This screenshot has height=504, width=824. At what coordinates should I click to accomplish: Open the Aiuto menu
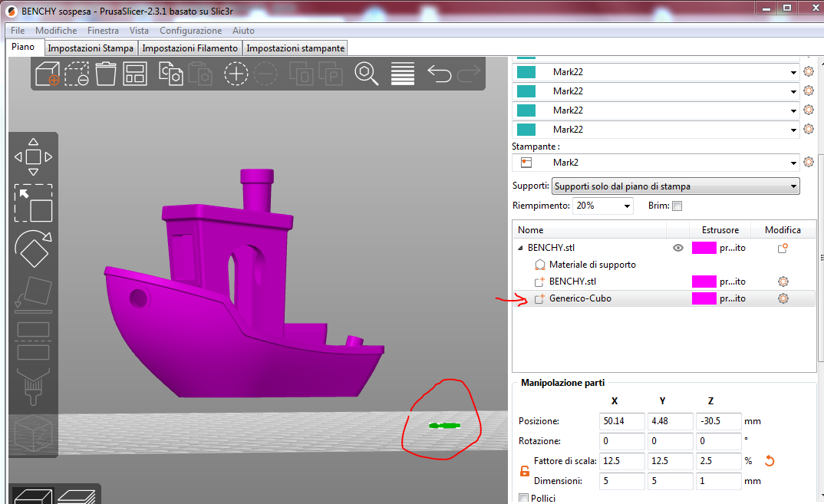coord(243,31)
